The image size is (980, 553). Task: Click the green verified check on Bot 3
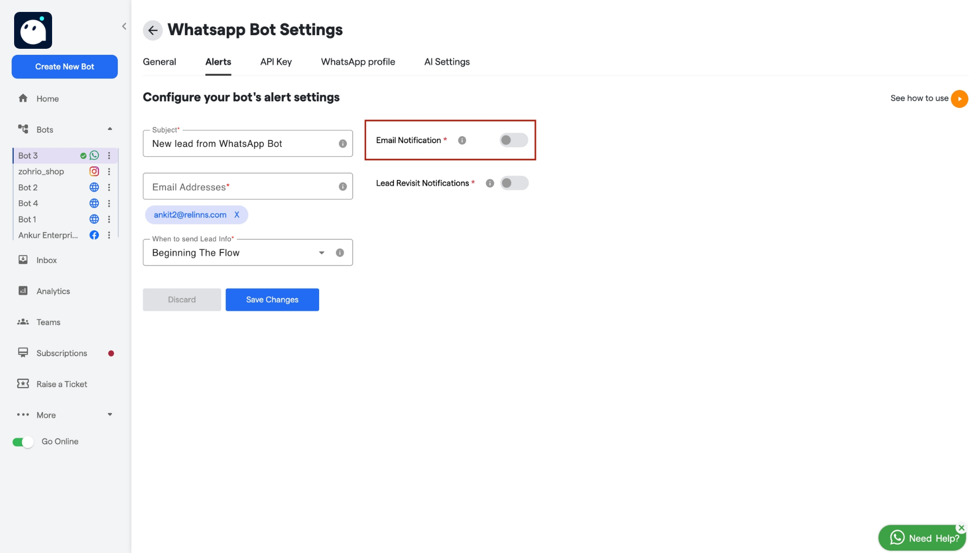click(83, 156)
